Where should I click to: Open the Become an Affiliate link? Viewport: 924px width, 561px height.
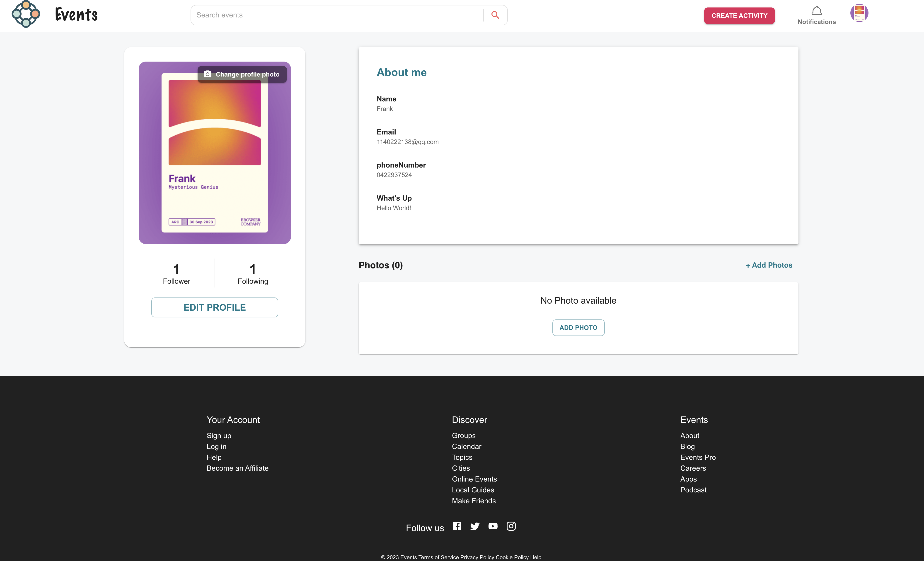(x=237, y=468)
